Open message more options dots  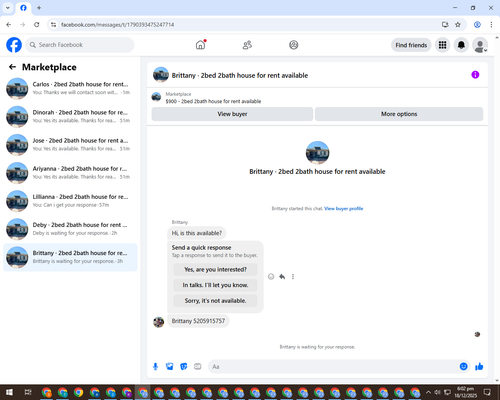click(293, 276)
